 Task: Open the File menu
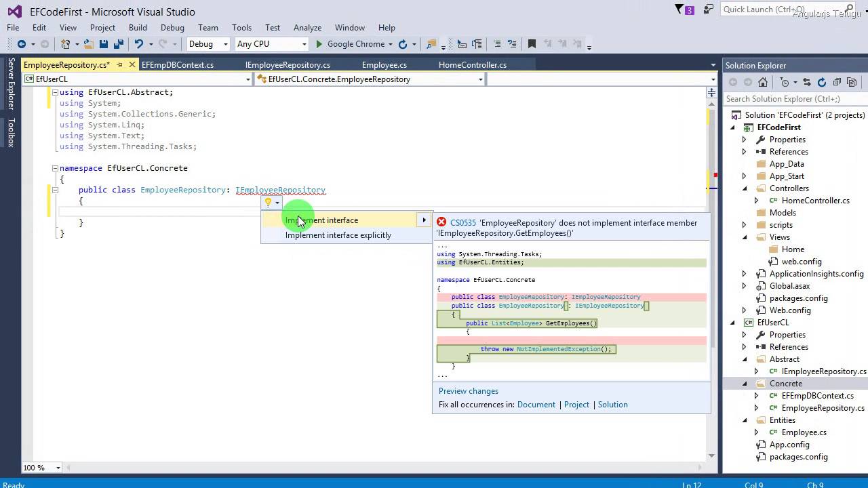(13, 28)
